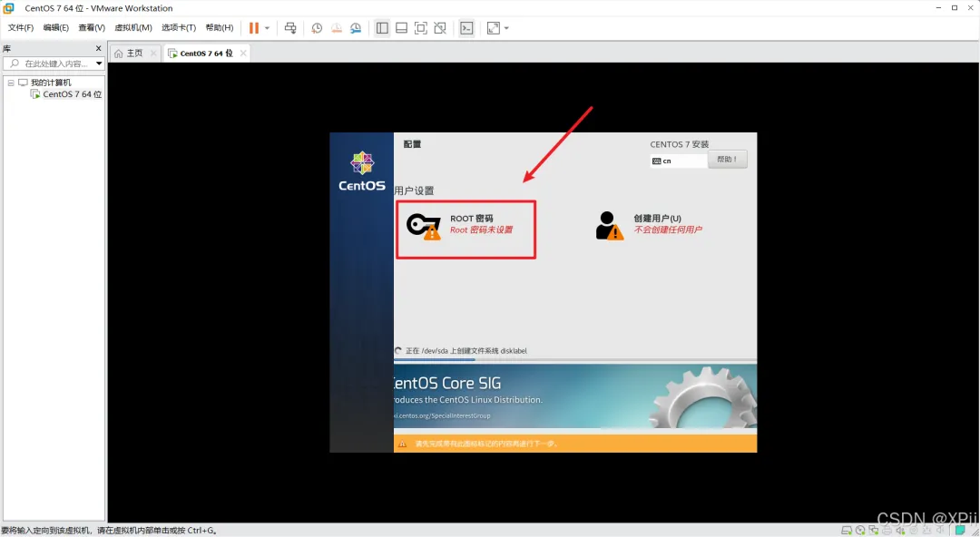
Task: Click the CentOS logo in the installer
Action: [362, 171]
